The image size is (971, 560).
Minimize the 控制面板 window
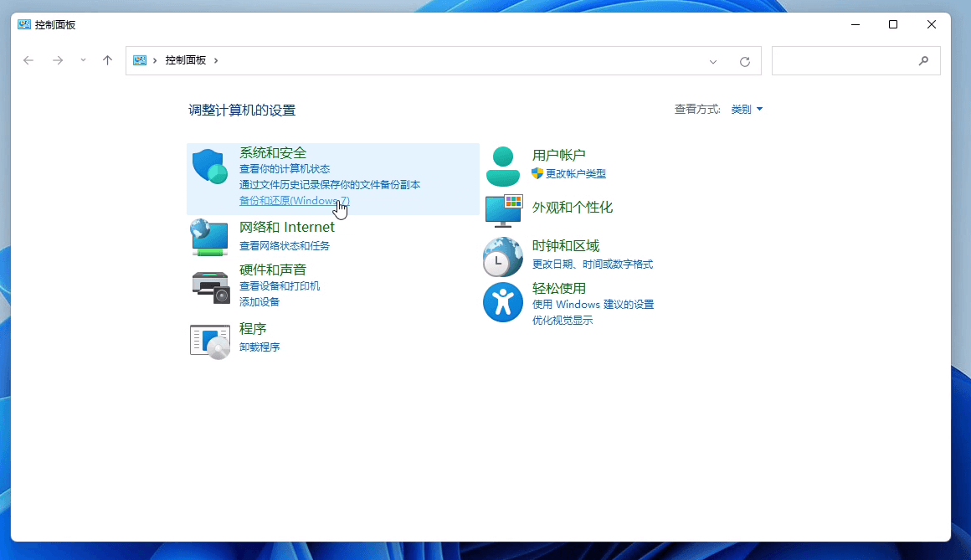[855, 25]
